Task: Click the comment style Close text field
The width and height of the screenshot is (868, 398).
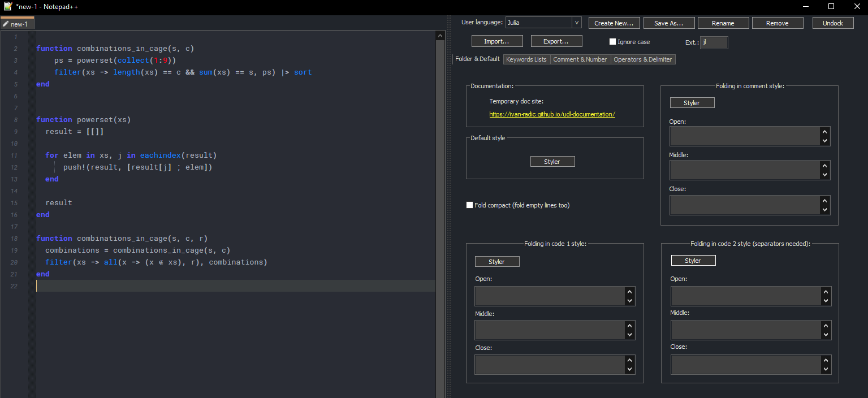Action: [x=745, y=205]
